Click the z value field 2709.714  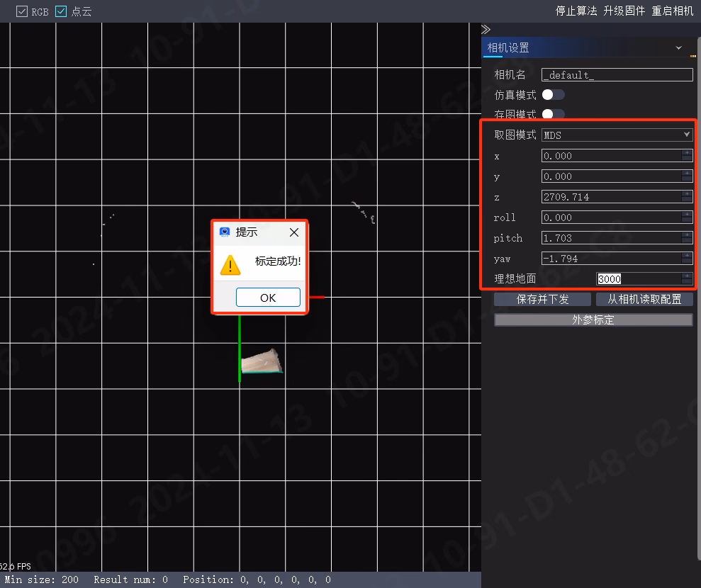(611, 197)
